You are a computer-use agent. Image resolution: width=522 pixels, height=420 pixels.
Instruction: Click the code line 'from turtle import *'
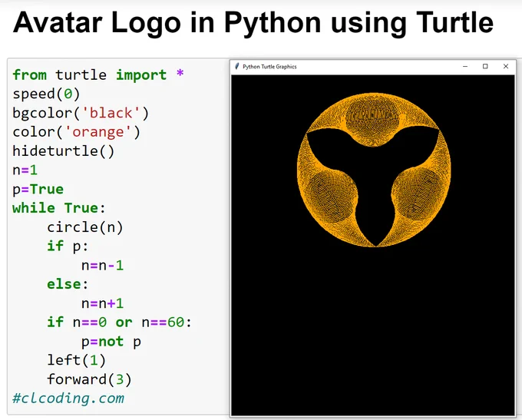(x=98, y=74)
